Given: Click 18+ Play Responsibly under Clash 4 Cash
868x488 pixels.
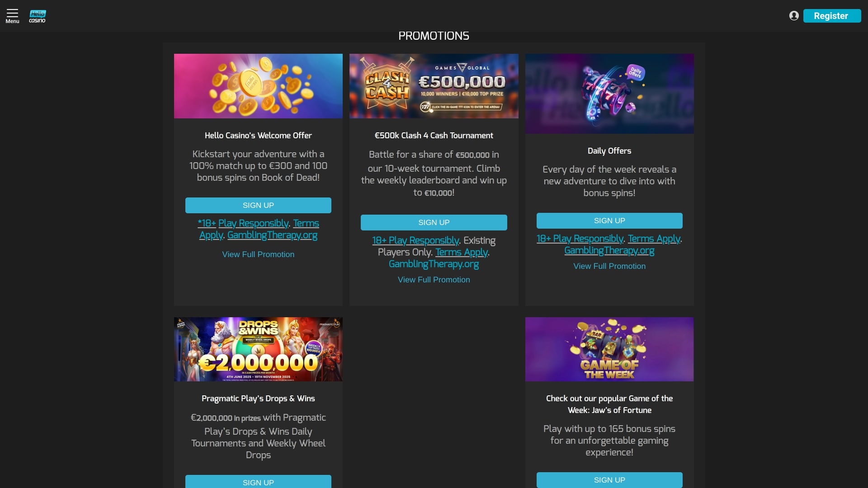Looking at the screenshot, I should coord(415,240).
